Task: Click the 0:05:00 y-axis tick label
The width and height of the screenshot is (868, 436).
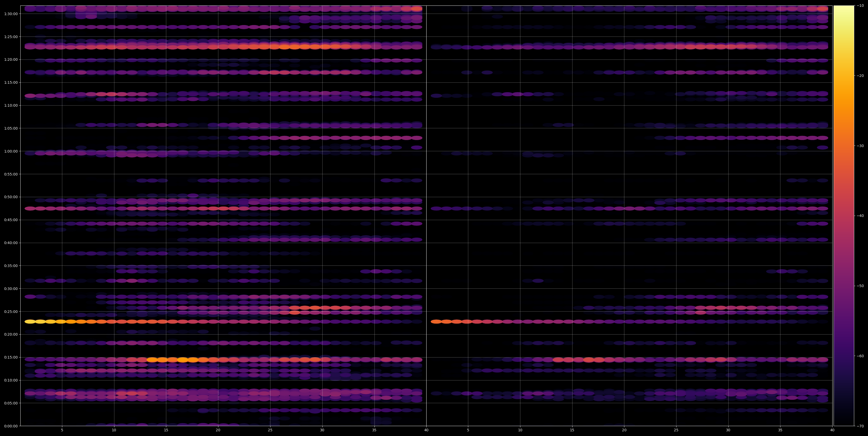Action: (11, 403)
